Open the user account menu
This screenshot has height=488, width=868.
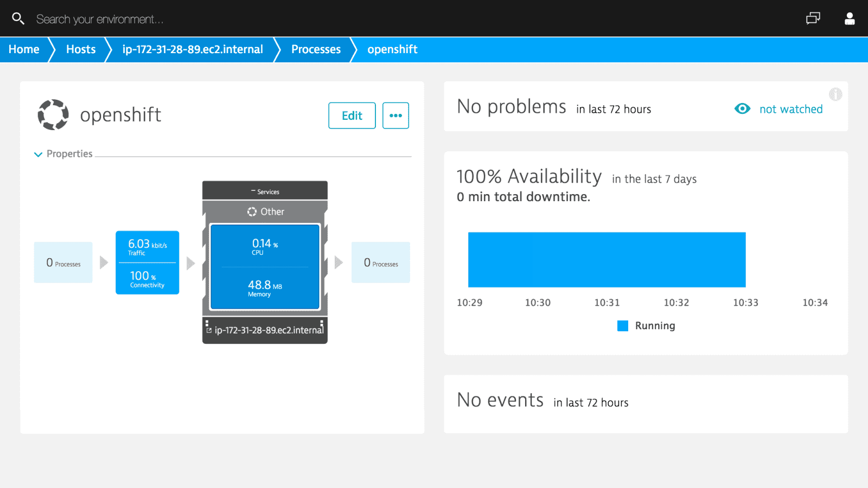coord(850,18)
